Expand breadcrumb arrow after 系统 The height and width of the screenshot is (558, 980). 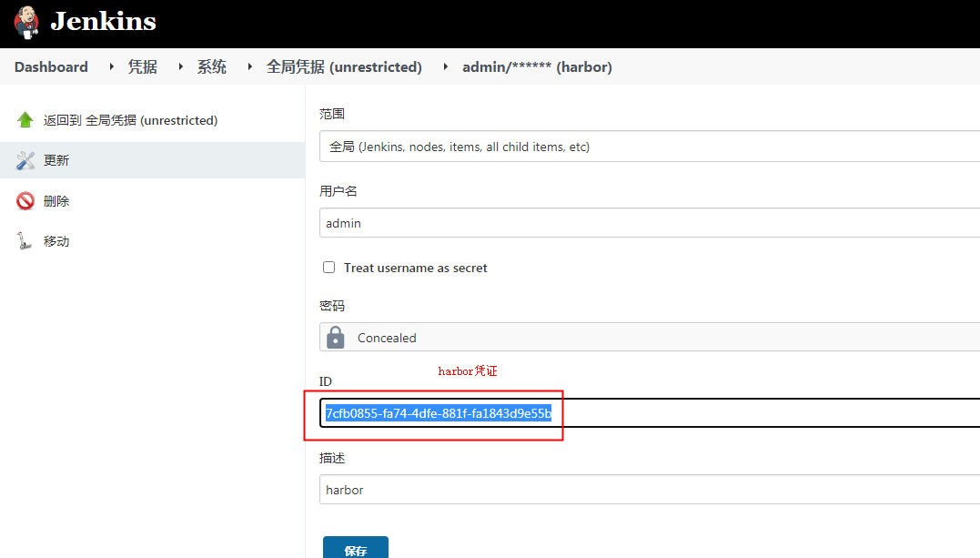[x=250, y=66]
